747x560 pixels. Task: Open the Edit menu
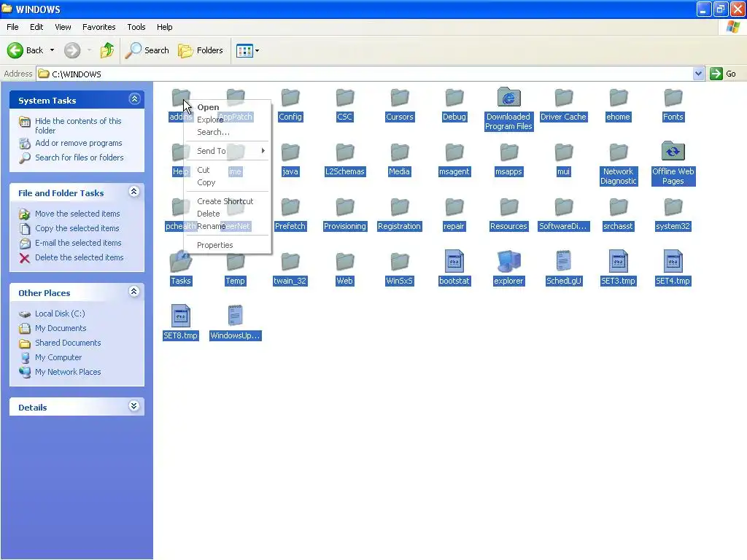tap(36, 27)
